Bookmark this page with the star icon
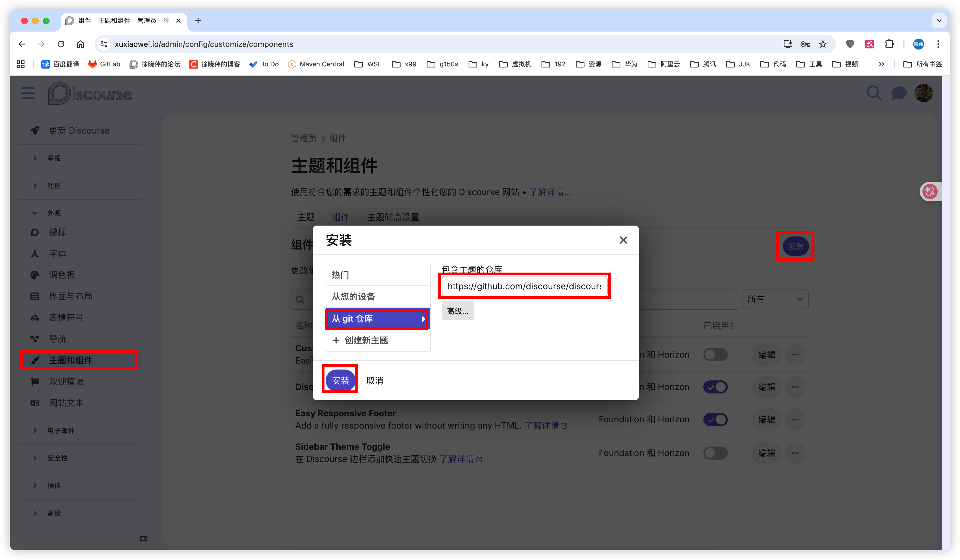Screen dimensions: 960x560 823,44
